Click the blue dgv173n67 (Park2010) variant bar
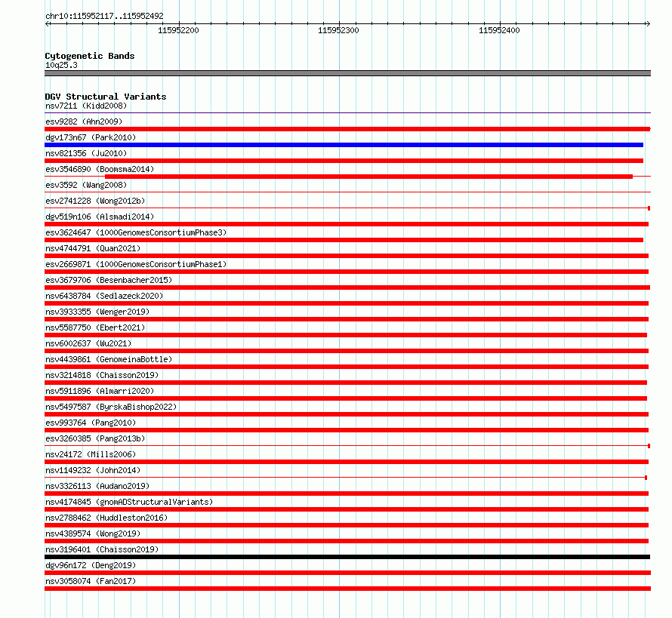Image resolution: width=672 pixels, height=618 pixels. [344, 145]
